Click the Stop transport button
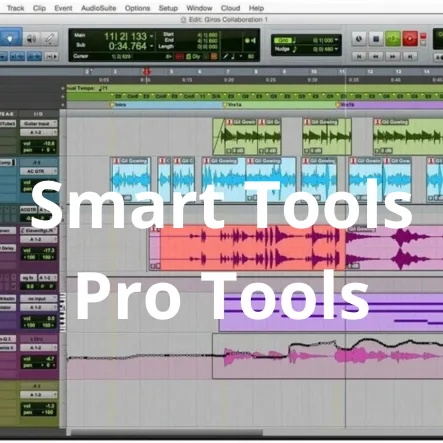The image size is (443, 443). [x=376, y=39]
